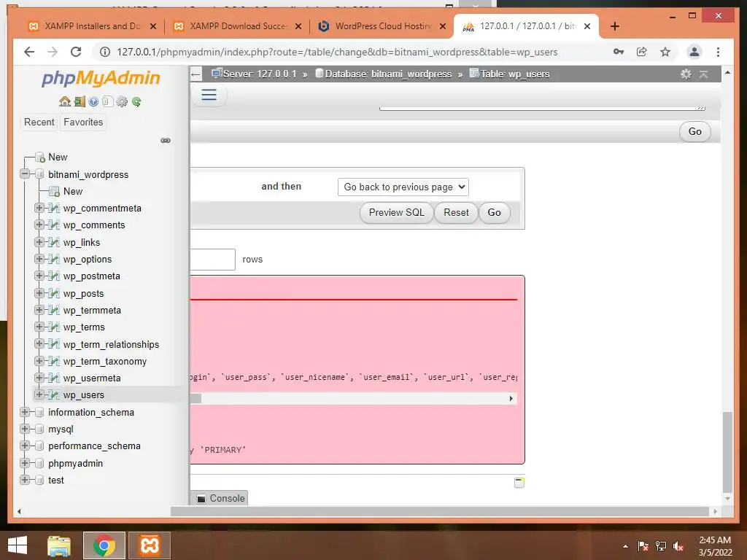Reload navigation panel green arrow icon
The width and height of the screenshot is (747, 560).
click(x=136, y=101)
